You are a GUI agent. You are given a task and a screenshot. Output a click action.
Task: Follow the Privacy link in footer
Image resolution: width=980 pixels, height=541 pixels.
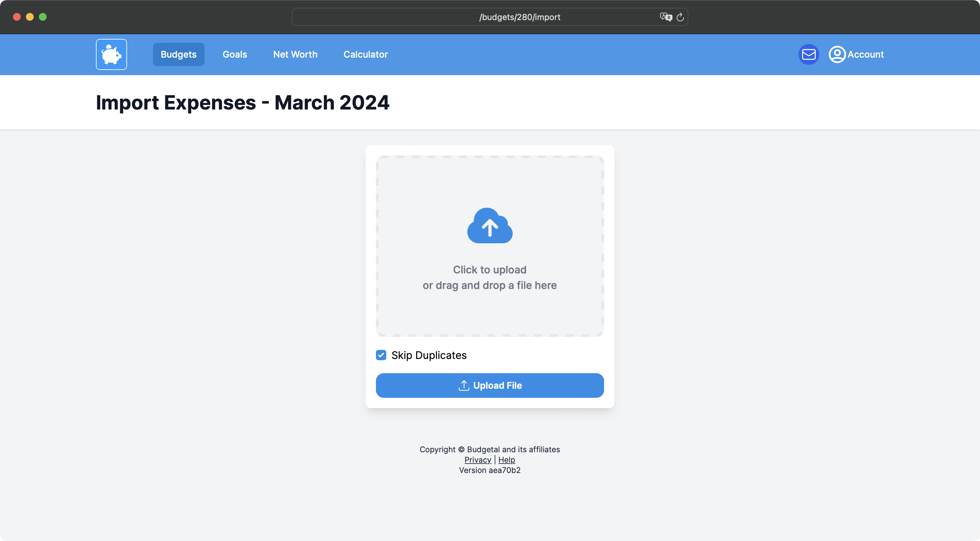pos(477,460)
